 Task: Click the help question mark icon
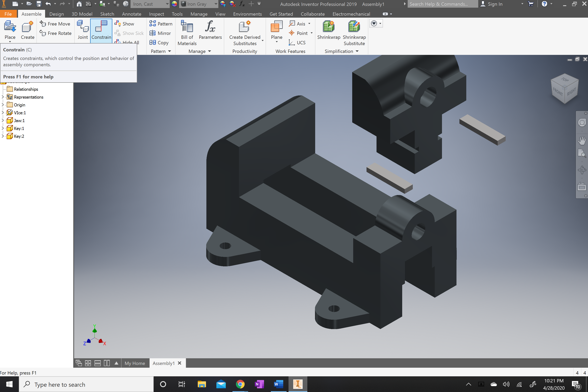(x=544, y=4)
